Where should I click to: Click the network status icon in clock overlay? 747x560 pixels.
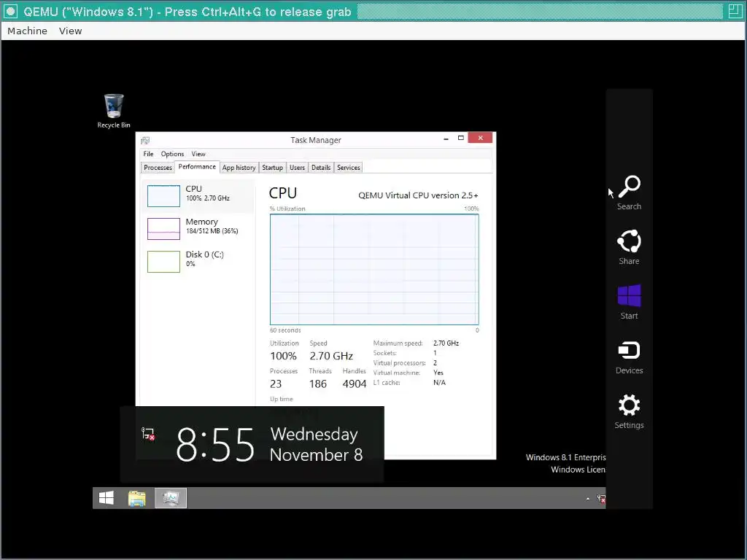(148, 434)
